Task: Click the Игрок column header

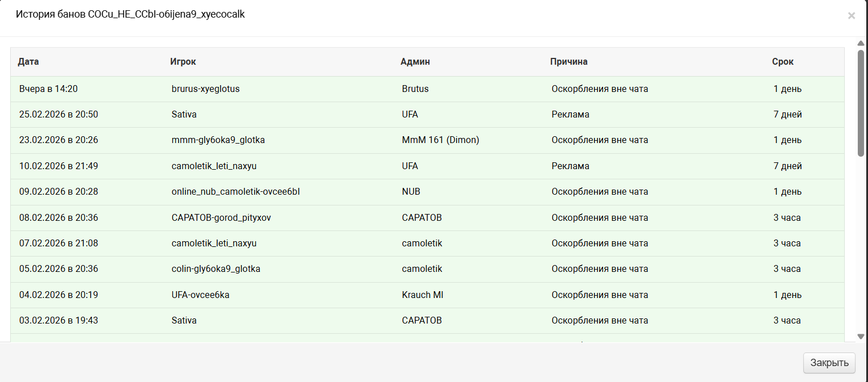Action: click(183, 62)
